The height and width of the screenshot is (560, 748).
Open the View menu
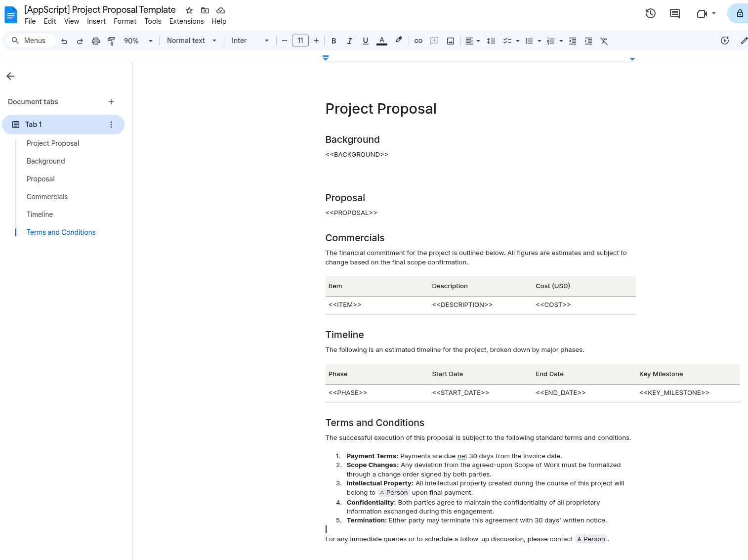72,21
